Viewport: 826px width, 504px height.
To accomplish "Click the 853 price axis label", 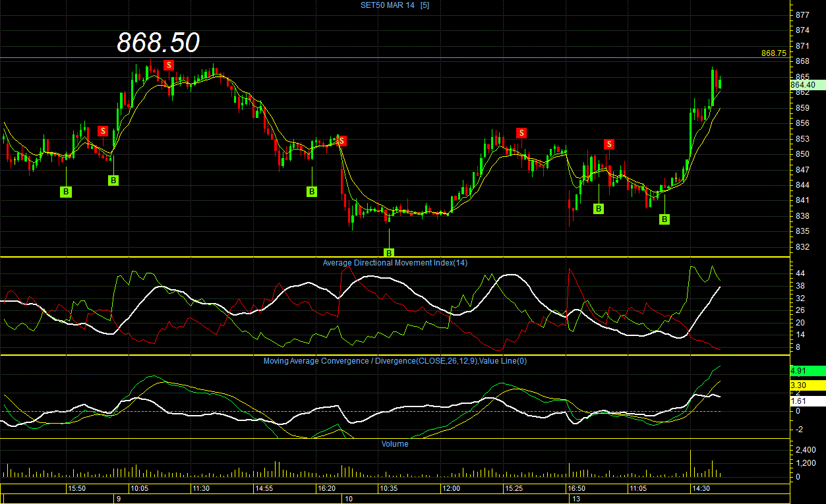I will point(803,138).
